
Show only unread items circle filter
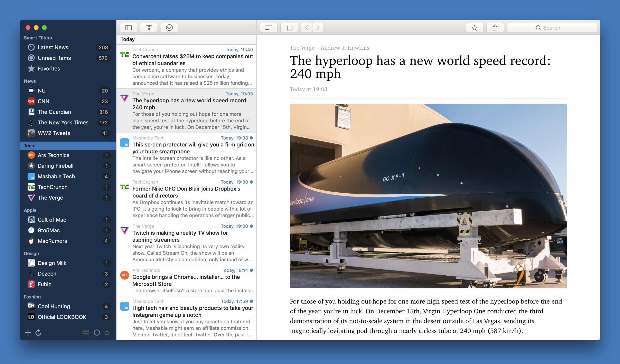pos(97,333)
